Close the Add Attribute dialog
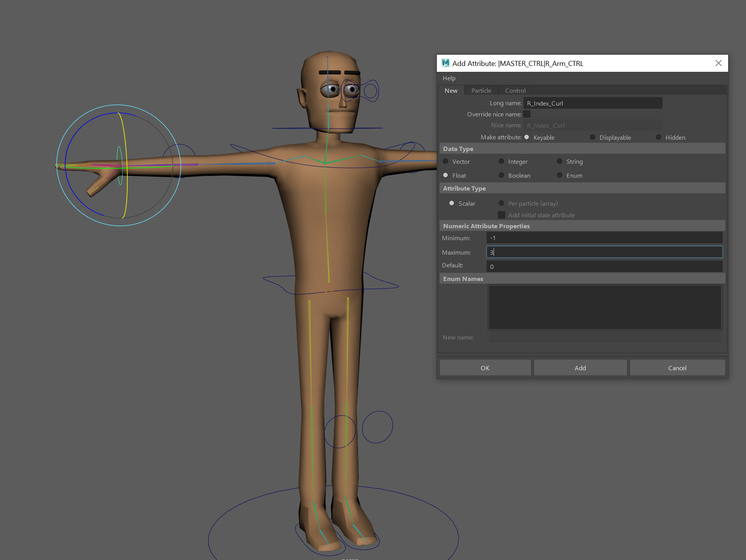The width and height of the screenshot is (746, 560). (x=718, y=63)
